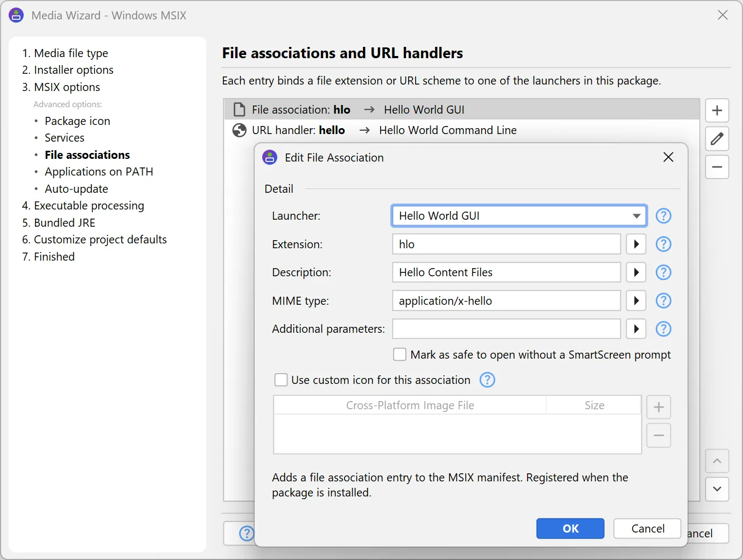Go to step 1 Media file type

[x=65, y=53]
